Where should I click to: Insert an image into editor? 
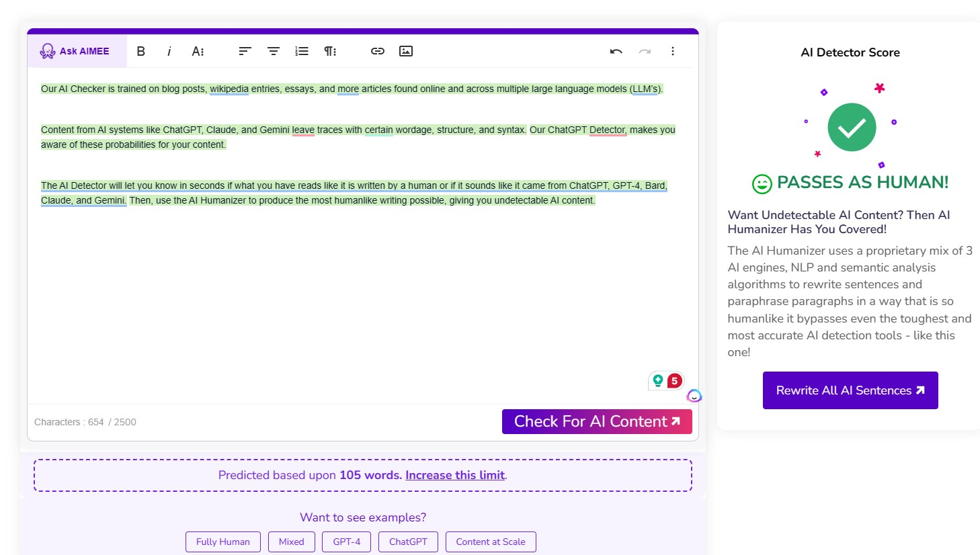click(x=406, y=51)
